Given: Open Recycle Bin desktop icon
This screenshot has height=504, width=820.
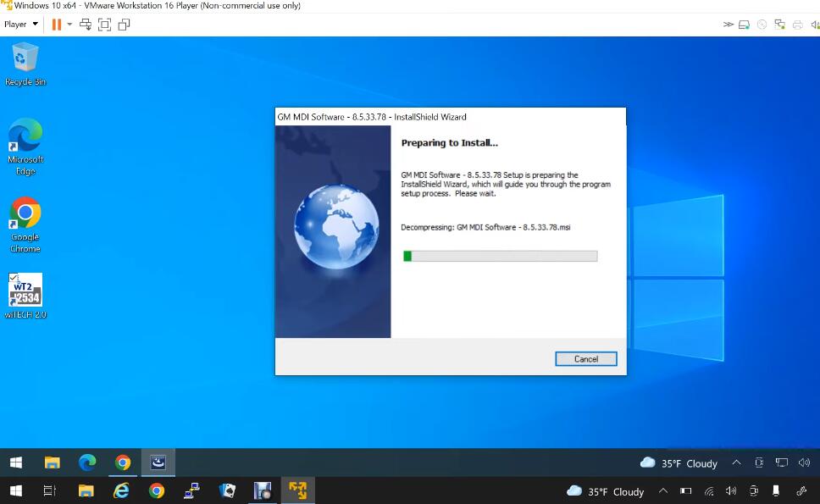Looking at the screenshot, I should point(25,64).
